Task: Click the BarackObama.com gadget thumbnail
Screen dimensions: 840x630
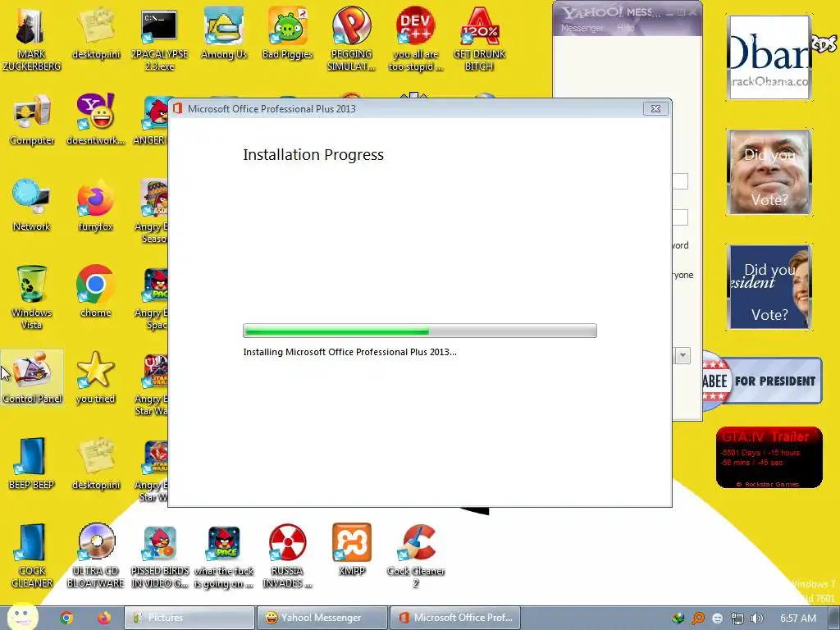Action: click(x=769, y=57)
